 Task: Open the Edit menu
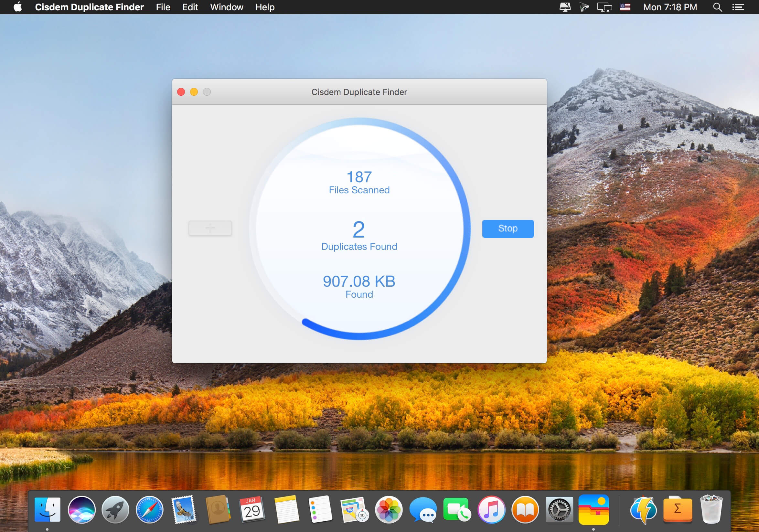pyautogui.click(x=190, y=7)
